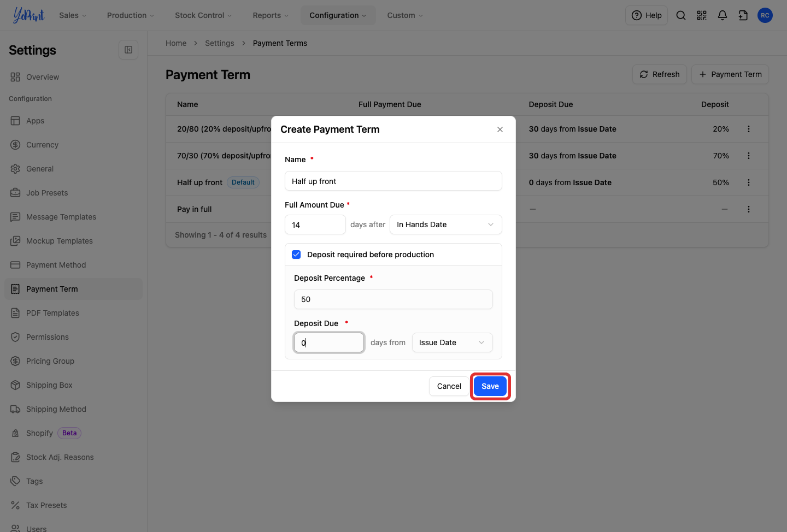787x532 pixels.
Task: Click the Name input field
Action: pyautogui.click(x=393, y=181)
